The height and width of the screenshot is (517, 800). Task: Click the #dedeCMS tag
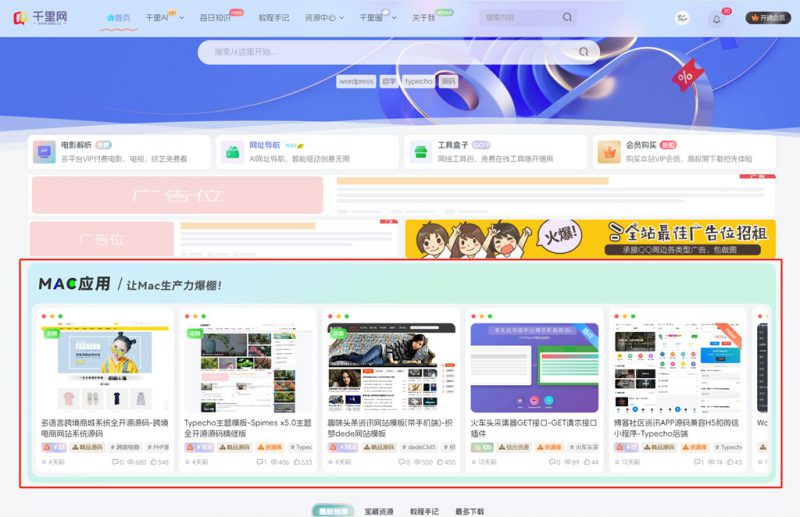418,447
